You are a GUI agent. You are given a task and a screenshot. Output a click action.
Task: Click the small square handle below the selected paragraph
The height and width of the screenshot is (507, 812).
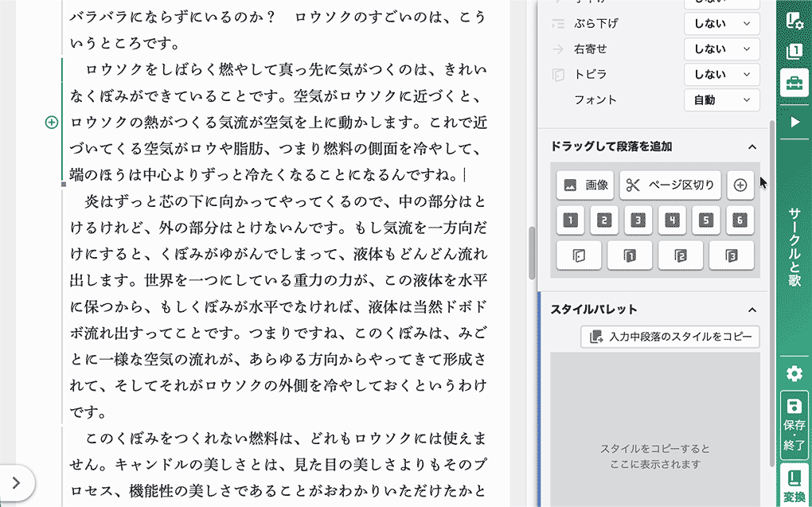point(64,184)
